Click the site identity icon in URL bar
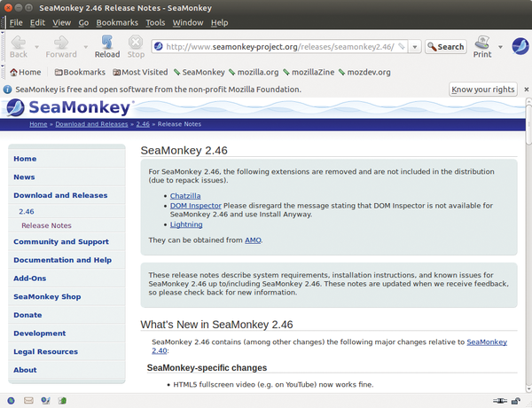 (x=159, y=46)
